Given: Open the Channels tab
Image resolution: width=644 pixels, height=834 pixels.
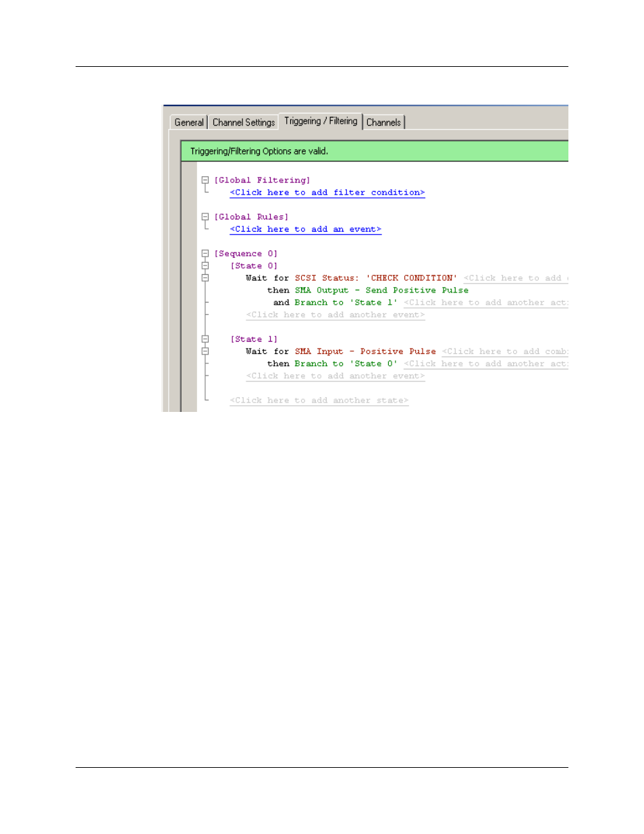Looking at the screenshot, I should click(383, 122).
